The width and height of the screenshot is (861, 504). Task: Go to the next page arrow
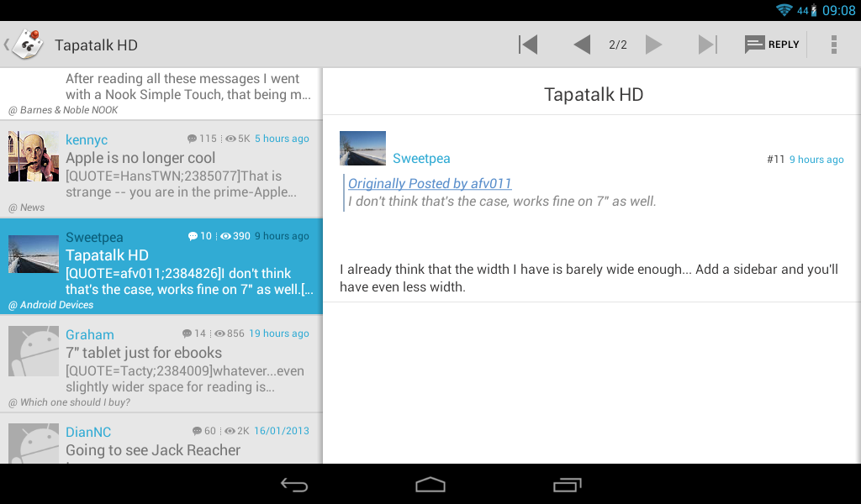653,45
